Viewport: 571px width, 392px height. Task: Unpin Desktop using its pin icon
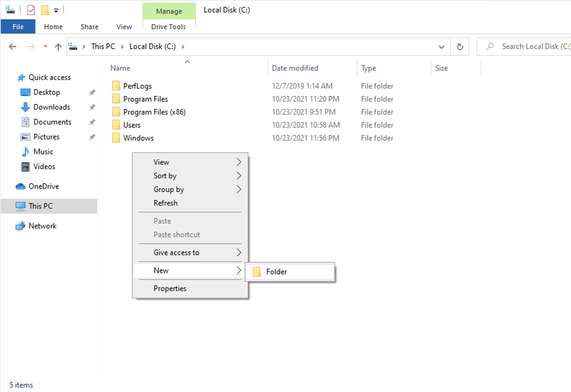point(92,92)
